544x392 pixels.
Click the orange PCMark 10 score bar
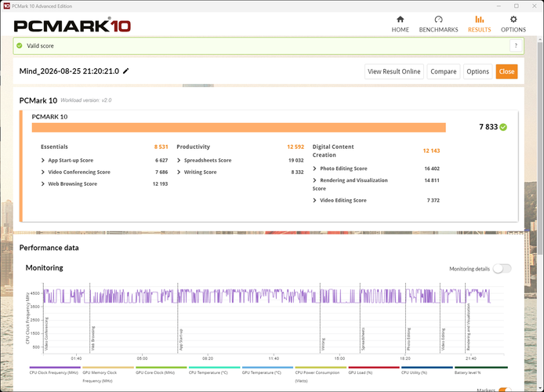coord(239,127)
